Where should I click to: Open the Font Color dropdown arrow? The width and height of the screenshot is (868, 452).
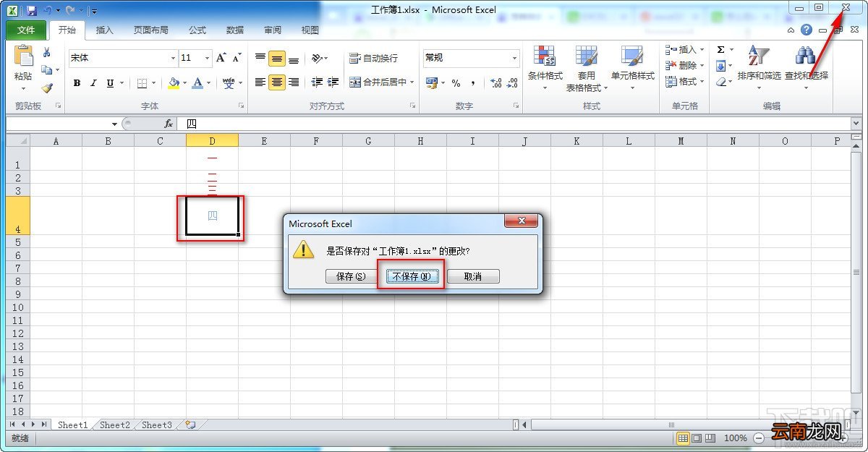pyautogui.click(x=208, y=83)
